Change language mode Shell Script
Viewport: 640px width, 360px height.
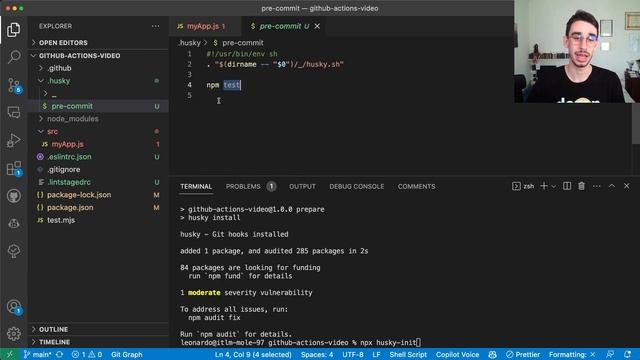pyautogui.click(x=408, y=354)
